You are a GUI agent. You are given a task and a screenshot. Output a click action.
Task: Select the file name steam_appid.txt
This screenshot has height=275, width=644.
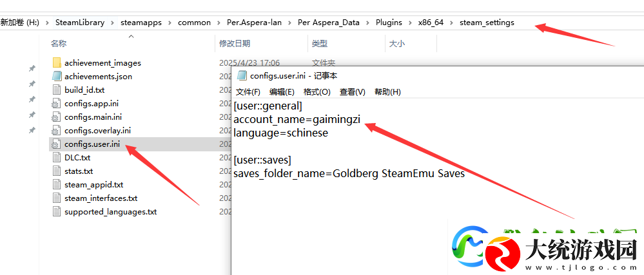pos(93,185)
